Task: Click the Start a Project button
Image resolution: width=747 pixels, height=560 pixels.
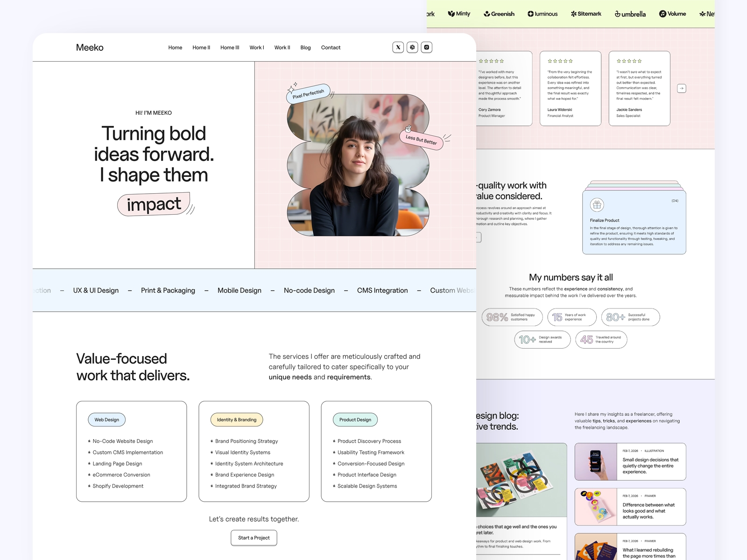Action: coord(254,538)
